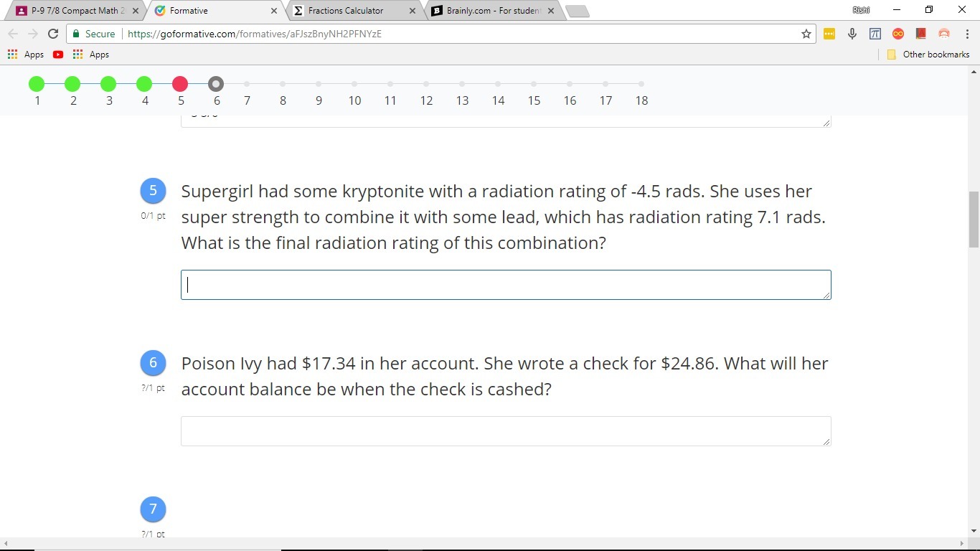The height and width of the screenshot is (551, 980).
Task: Click the vertical scrollbar up arrow
Action: [974, 72]
